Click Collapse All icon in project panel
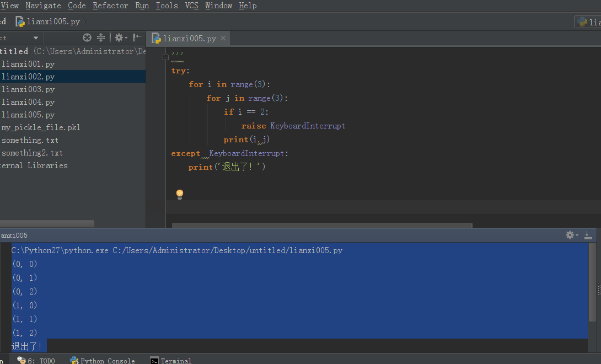Viewport: 601px width, 364px height. pos(101,38)
